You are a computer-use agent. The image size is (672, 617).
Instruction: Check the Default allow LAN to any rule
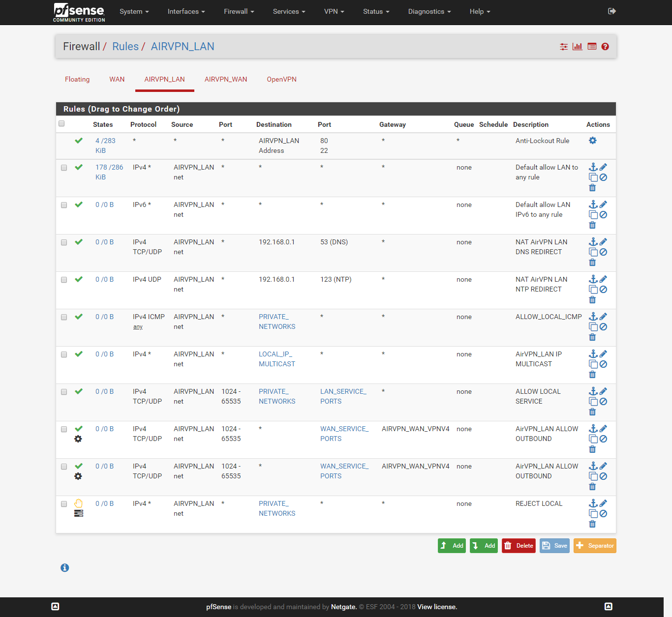[64, 168]
